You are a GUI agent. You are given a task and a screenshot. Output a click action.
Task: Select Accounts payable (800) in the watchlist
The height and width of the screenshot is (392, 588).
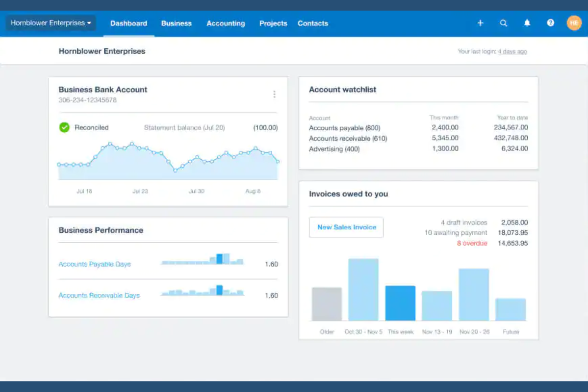[344, 127]
